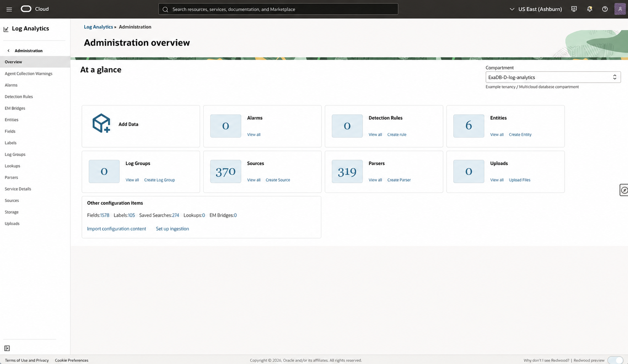Click the Log Analytics chart icon
628x364 pixels.
pyautogui.click(x=6, y=29)
